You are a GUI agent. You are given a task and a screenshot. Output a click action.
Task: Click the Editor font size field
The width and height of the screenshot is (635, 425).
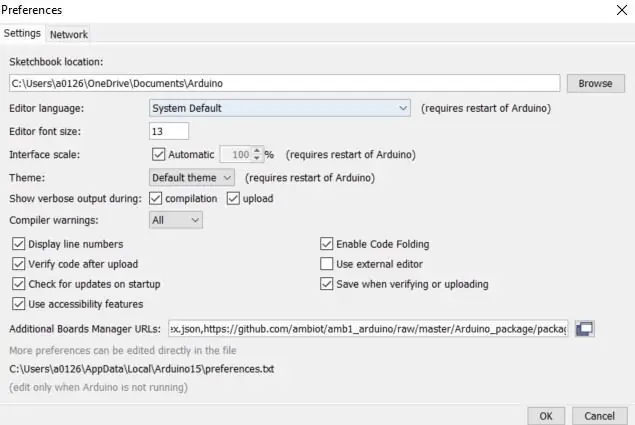coord(169,131)
